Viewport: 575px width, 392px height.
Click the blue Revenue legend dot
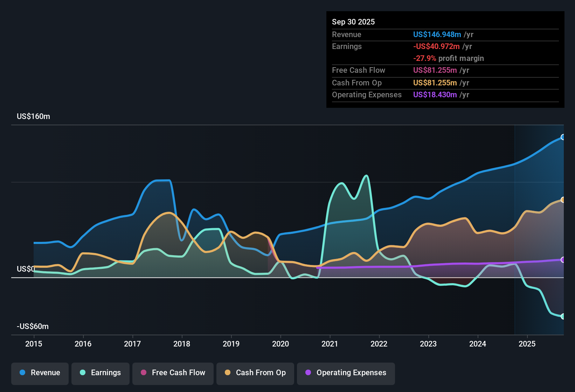click(22, 373)
